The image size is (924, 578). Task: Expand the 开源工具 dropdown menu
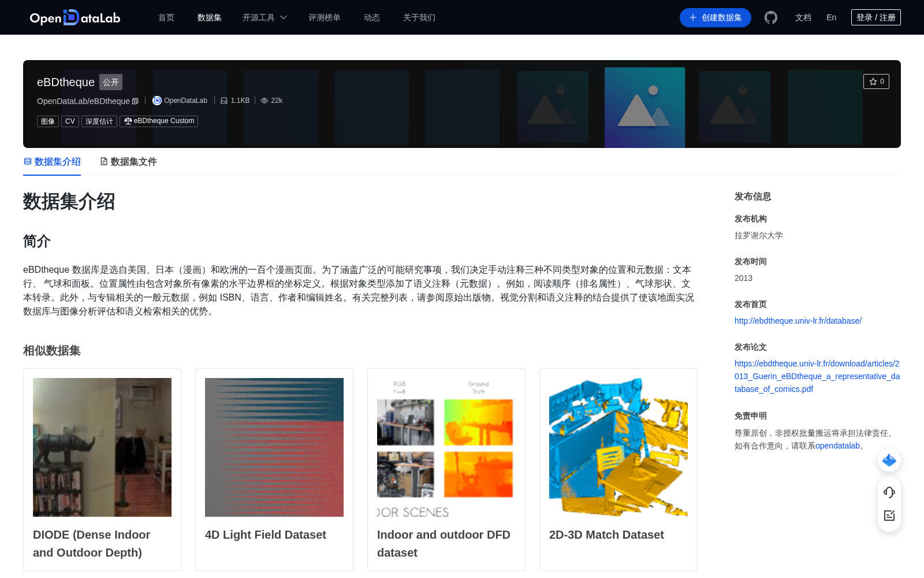pos(264,17)
